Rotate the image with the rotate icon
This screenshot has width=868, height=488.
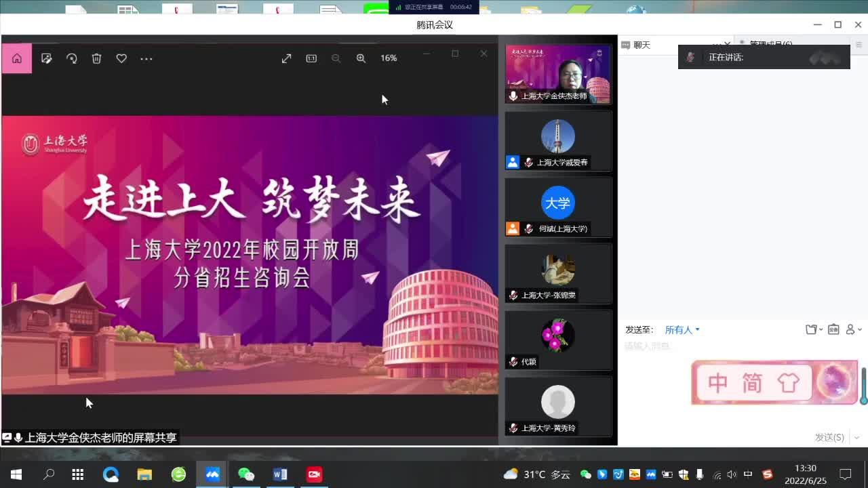tap(72, 59)
